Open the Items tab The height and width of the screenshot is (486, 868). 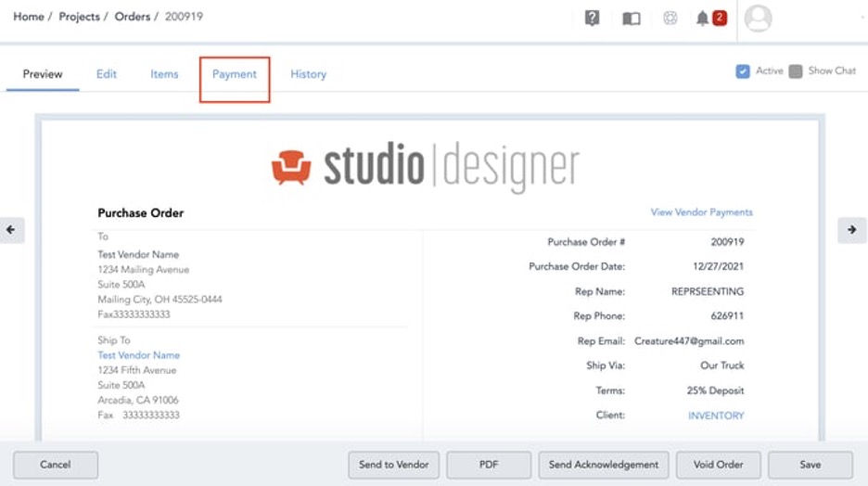tap(164, 74)
